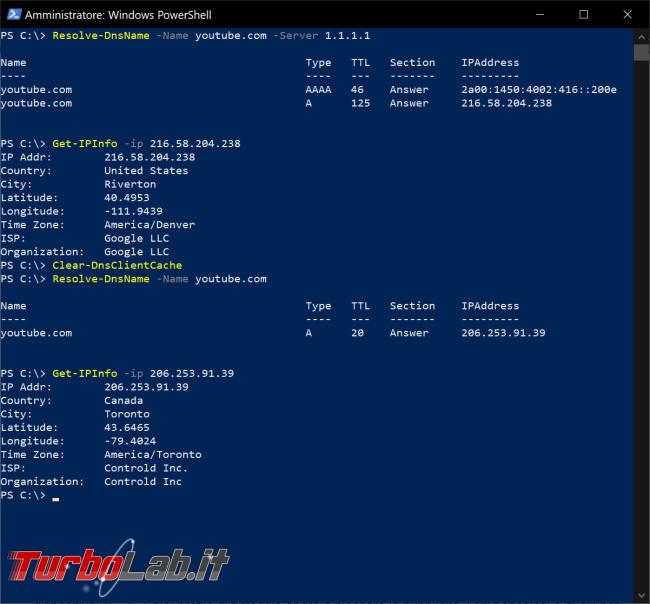Click the country value 'Canada'
650x604 pixels.
[124, 400]
